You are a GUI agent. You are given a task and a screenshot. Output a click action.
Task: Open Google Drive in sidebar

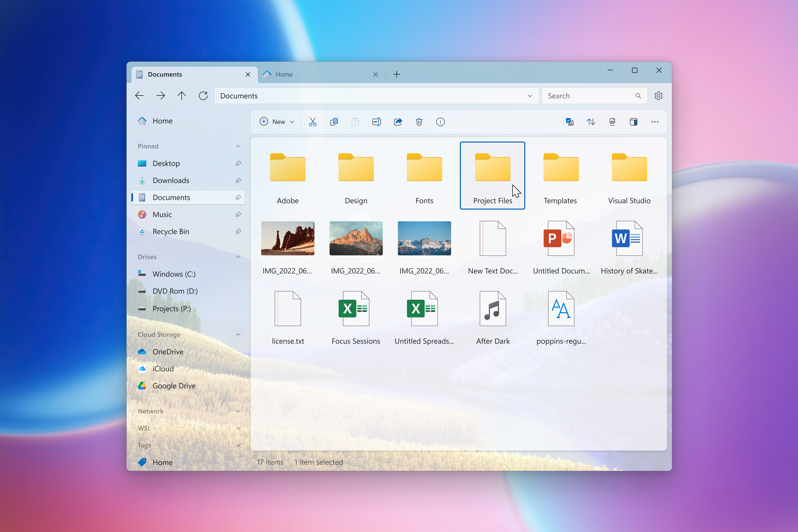pos(174,386)
